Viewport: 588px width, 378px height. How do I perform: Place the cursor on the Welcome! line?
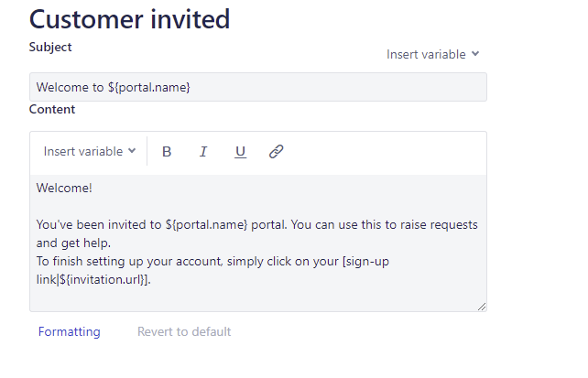click(x=64, y=188)
